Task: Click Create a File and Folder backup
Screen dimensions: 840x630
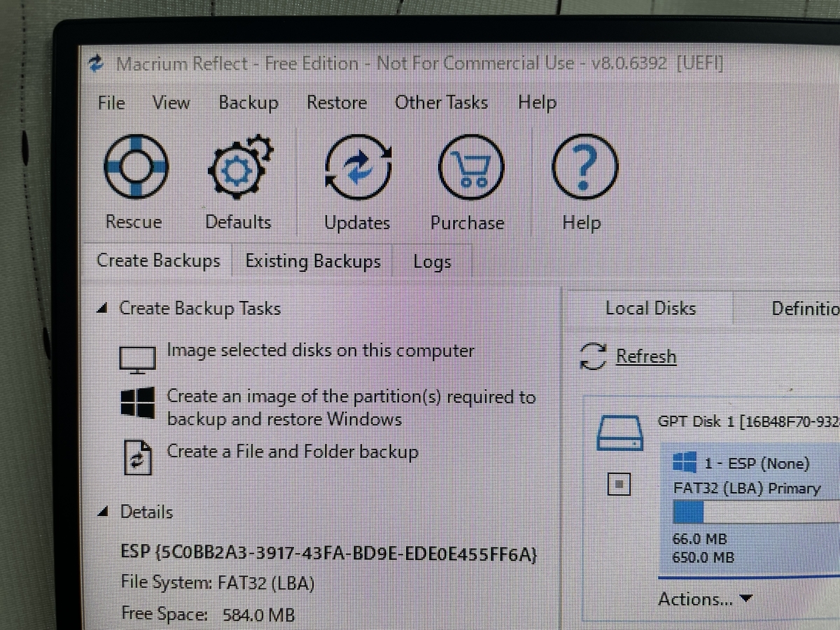Action: point(293,452)
